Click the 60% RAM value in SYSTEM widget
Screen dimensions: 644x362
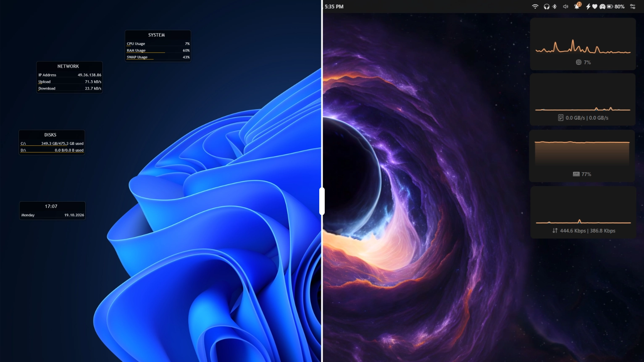click(x=186, y=50)
